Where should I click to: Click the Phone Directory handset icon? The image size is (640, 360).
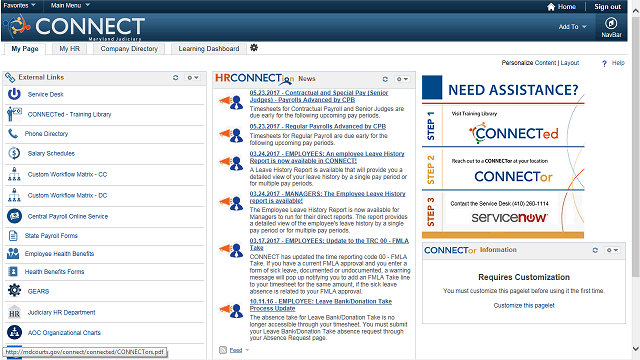[13, 133]
